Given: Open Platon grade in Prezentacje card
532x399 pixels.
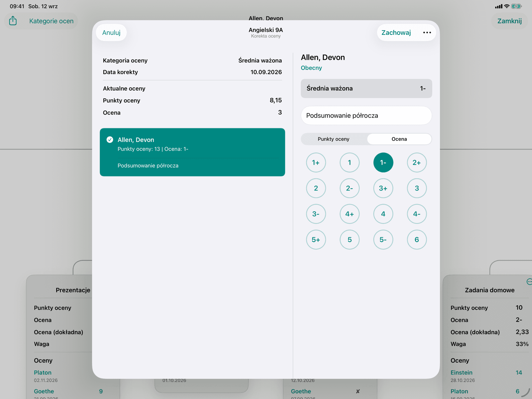Looking at the screenshot, I should click(x=43, y=373).
